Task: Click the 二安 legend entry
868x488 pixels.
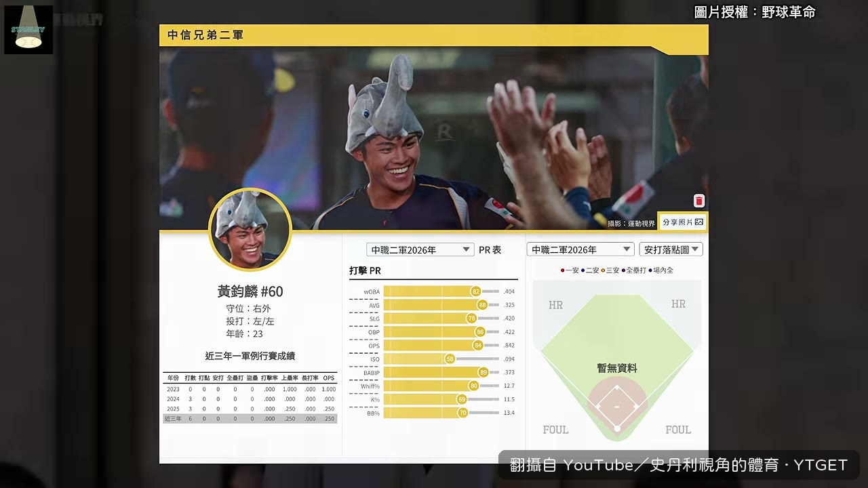Action: tap(590, 270)
